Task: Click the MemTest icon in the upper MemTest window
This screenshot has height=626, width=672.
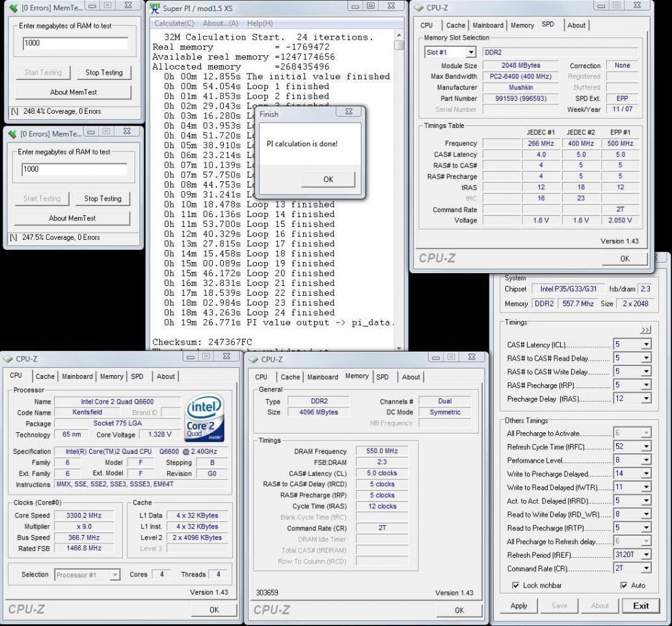Action: pyautogui.click(x=14, y=8)
